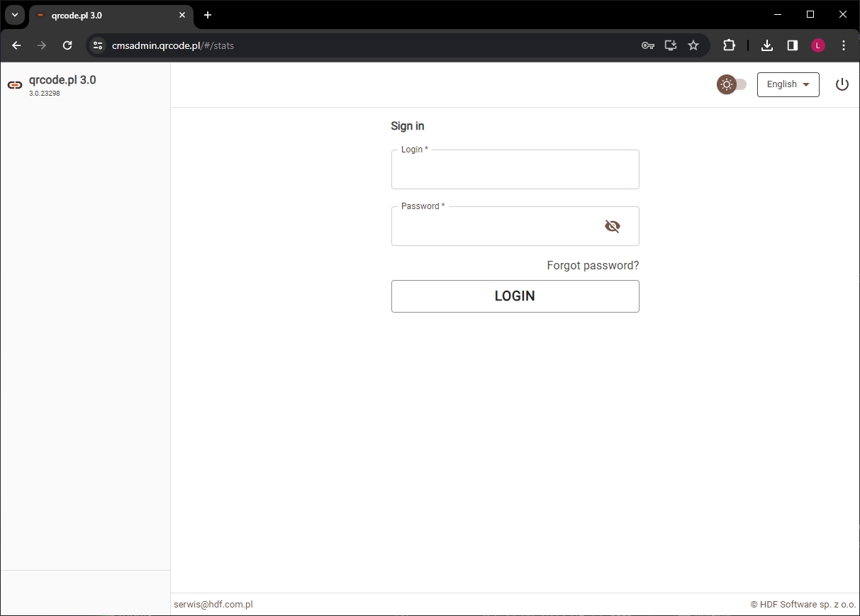The width and height of the screenshot is (860, 616).
Task: Open the side panel icon
Action: (792, 45)
